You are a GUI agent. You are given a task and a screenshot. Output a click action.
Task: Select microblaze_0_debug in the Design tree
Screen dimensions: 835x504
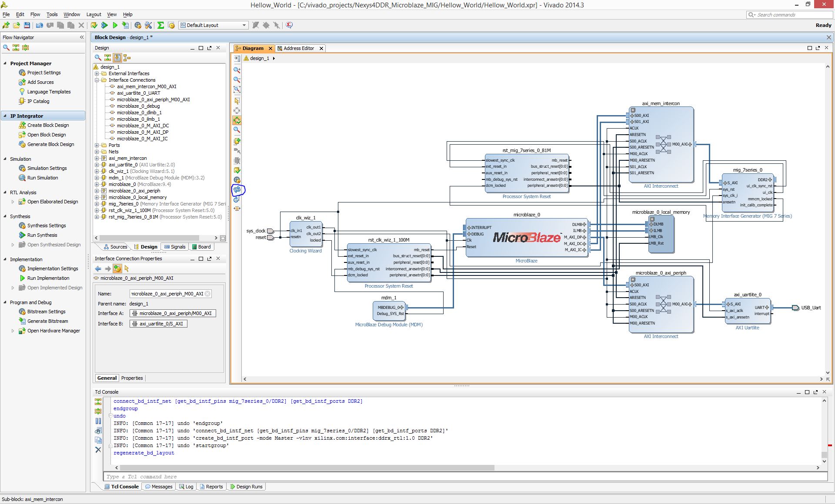(138, 106)
